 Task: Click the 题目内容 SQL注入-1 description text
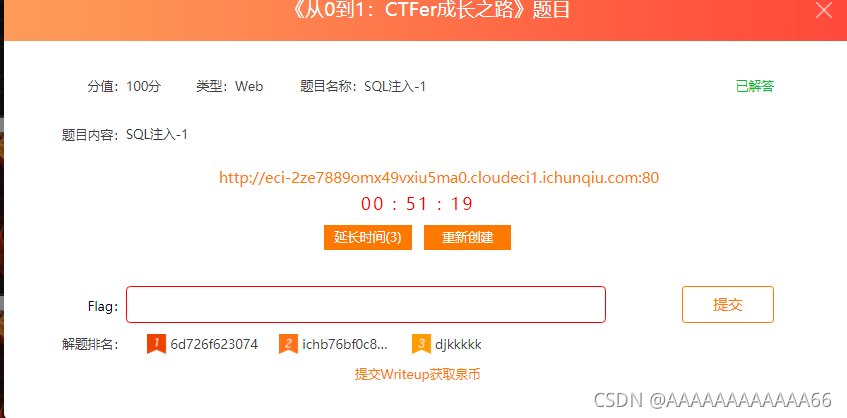coord(125,134)
